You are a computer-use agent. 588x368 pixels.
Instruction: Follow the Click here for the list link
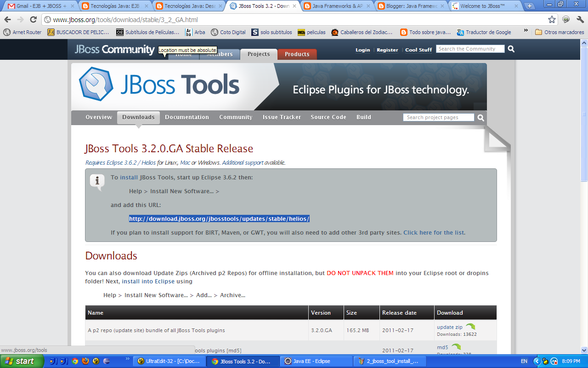[434, 233]
